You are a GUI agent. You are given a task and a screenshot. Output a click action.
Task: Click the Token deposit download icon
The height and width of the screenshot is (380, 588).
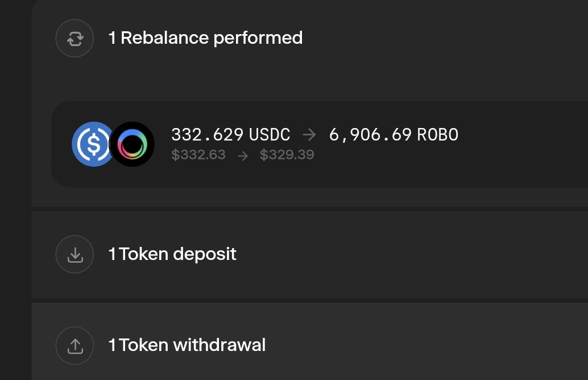(x=74, y=254)
